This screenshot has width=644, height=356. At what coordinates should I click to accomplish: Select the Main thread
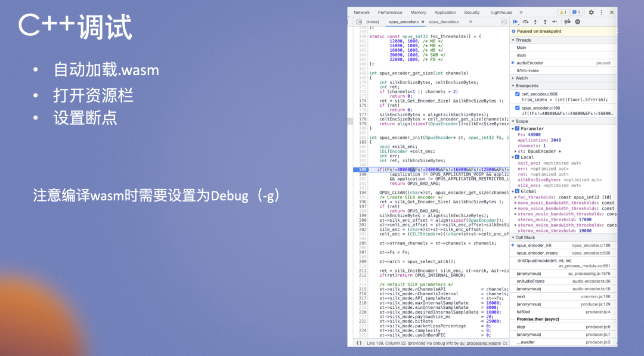point(563,48)
